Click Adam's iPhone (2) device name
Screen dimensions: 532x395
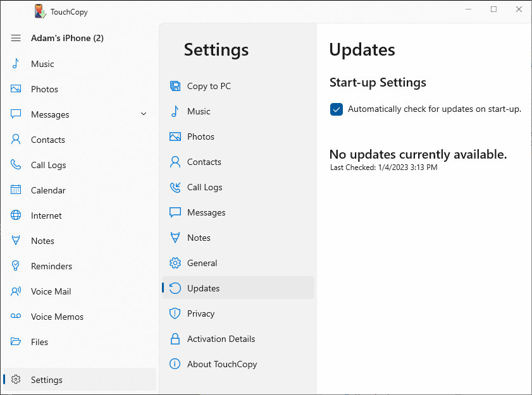(67, 38)
